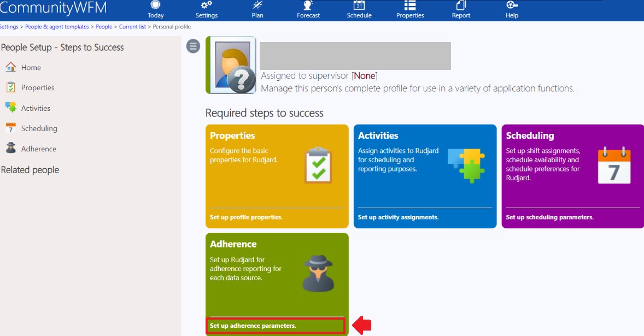Navigate to People breadcrumb link
The image size is (644, 336).
click(x=104, y=27)
